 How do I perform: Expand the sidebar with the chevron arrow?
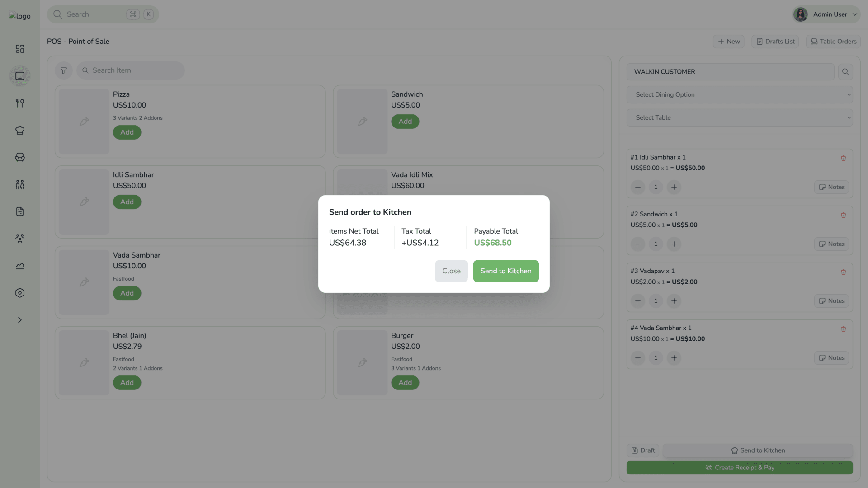[x=19, y=320]
